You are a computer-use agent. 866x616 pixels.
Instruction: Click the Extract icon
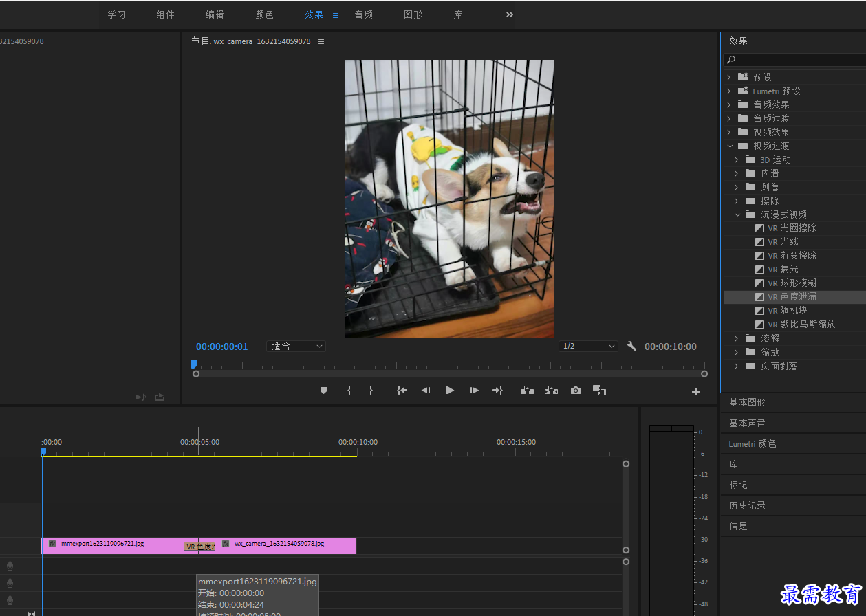point(551,390)
